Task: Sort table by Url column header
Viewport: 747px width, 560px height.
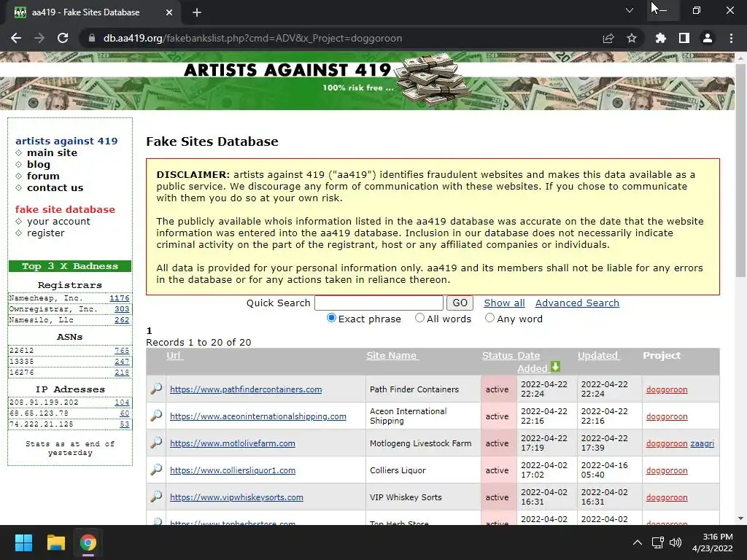Action: [x=174, y=355]
